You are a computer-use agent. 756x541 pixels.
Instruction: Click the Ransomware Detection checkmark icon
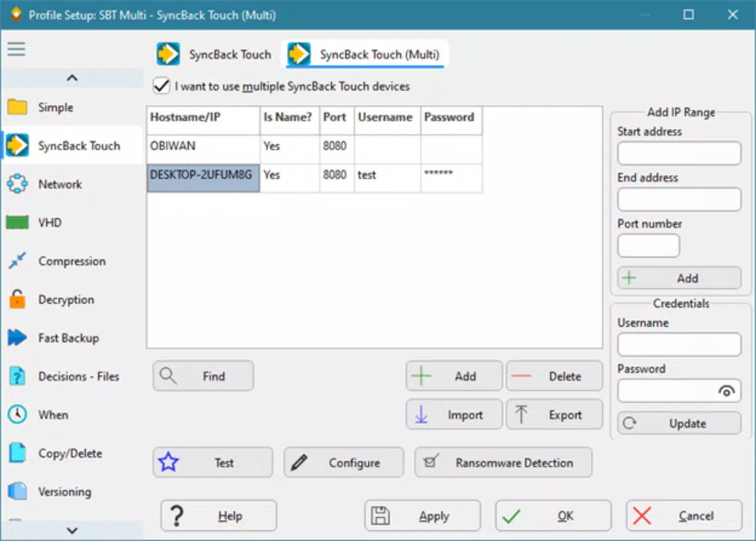(430, 461)
